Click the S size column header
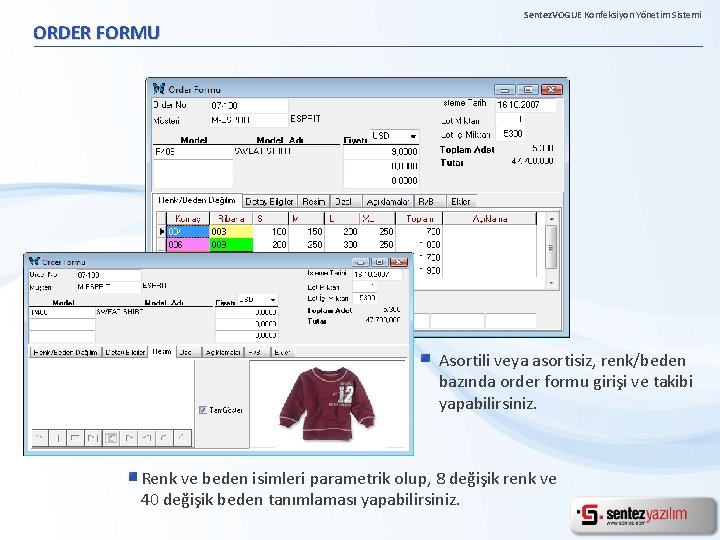720x540 pixels. click(x=270, y=219)
